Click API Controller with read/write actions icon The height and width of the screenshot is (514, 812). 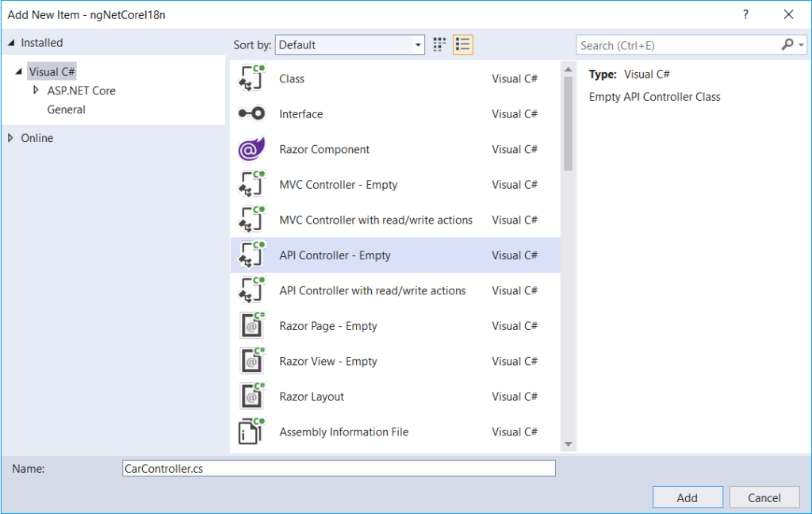coord(251,290)
